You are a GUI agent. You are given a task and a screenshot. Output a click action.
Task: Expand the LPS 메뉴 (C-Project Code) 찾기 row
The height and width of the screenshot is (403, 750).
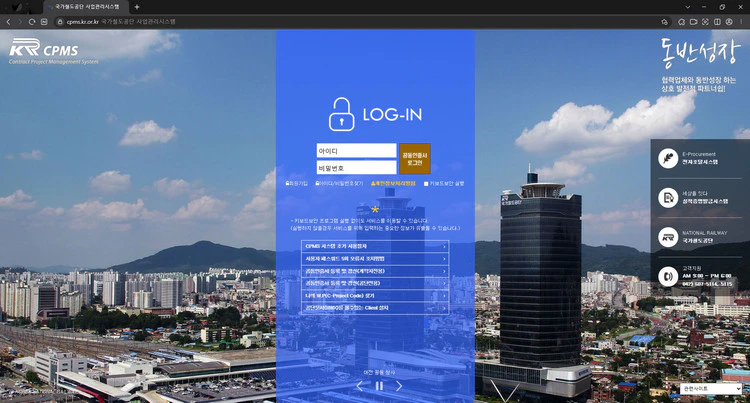375,296
